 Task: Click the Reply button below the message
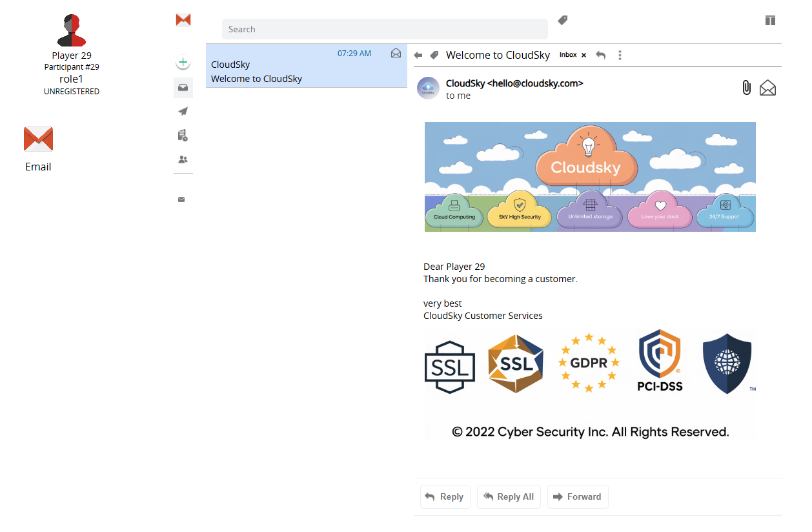coord(445,496)
